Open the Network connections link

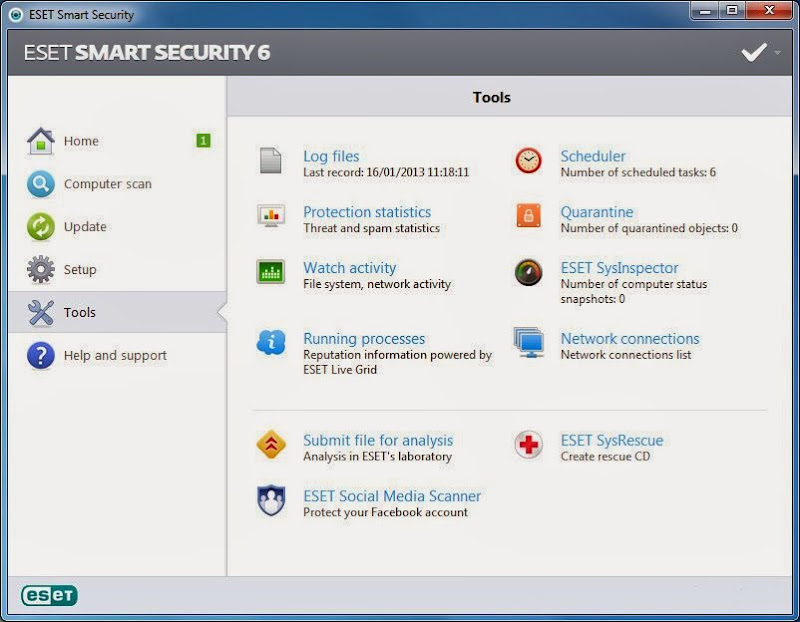(x=630, y=338)
